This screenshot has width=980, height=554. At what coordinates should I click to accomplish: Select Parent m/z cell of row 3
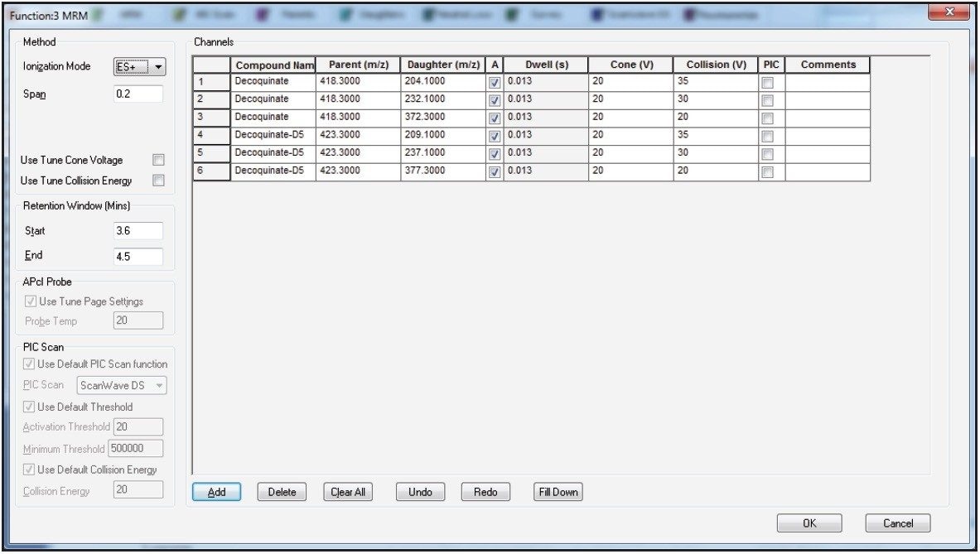[358, 118]
